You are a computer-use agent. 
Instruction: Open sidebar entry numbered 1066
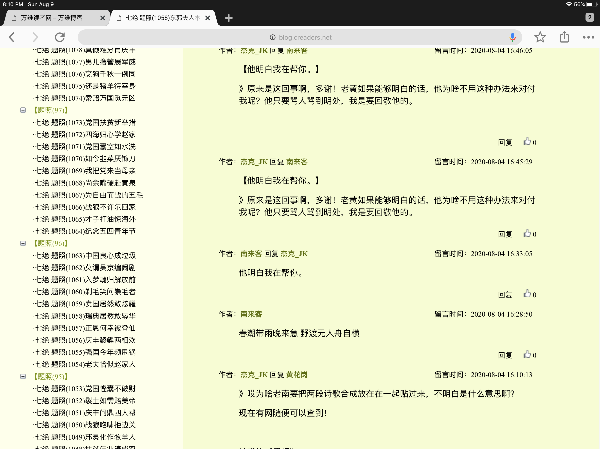point(85,207)
